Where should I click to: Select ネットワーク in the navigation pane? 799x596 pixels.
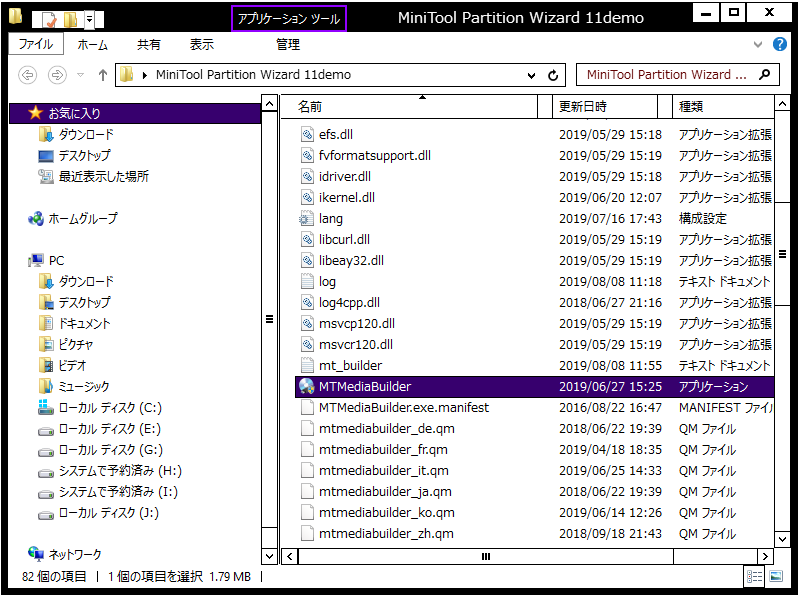pyautogui.click(x=65, y=554)
